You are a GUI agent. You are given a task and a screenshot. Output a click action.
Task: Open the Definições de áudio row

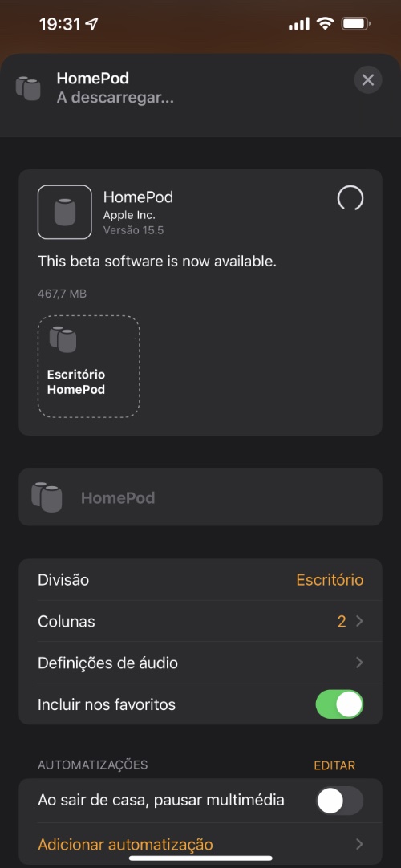200,663
